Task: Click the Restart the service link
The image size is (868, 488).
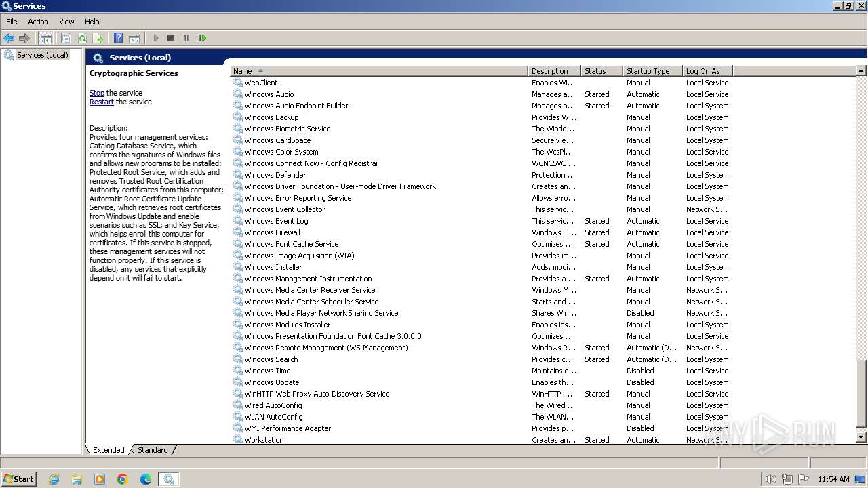Action: pos(102,102)
